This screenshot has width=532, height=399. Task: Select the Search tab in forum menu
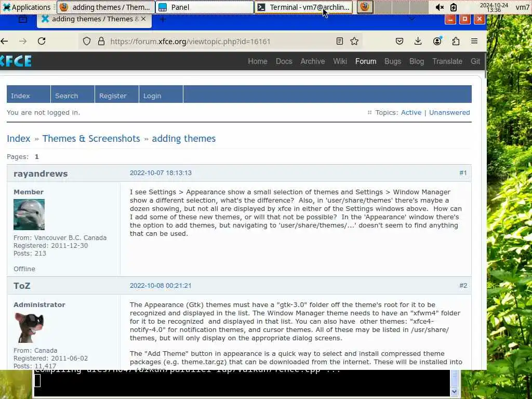[x=73, y=95]
